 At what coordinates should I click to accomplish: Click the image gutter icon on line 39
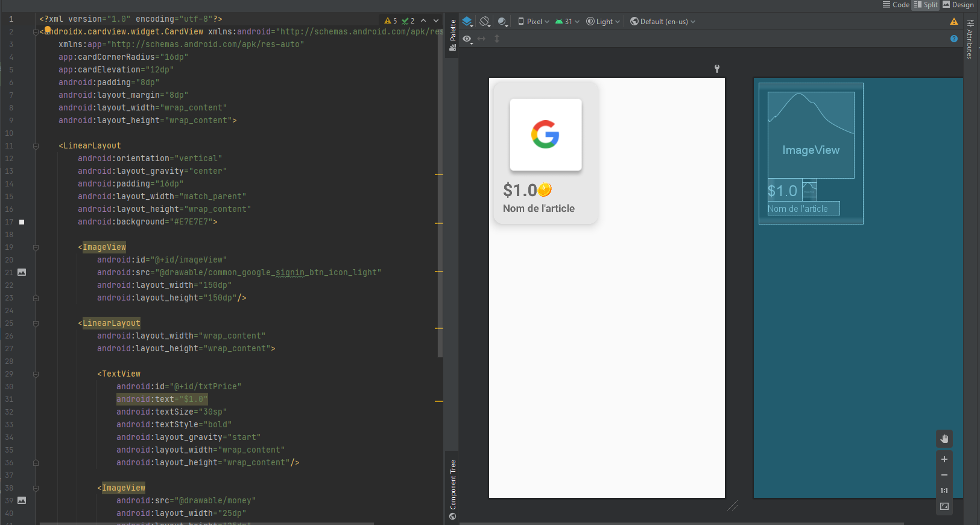22,500
